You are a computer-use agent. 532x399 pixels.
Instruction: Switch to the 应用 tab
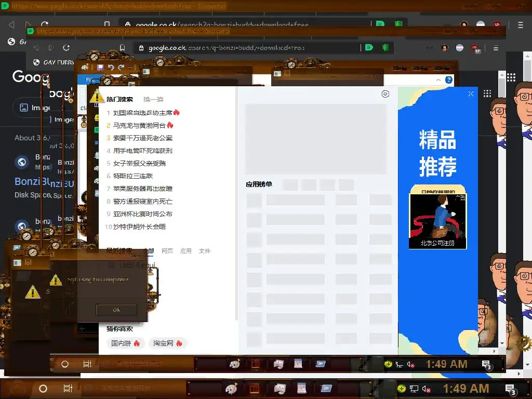185,251
